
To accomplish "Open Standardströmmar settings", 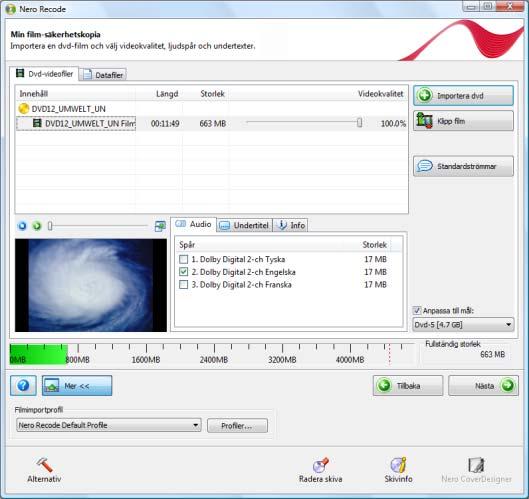I will coord(463,166).
